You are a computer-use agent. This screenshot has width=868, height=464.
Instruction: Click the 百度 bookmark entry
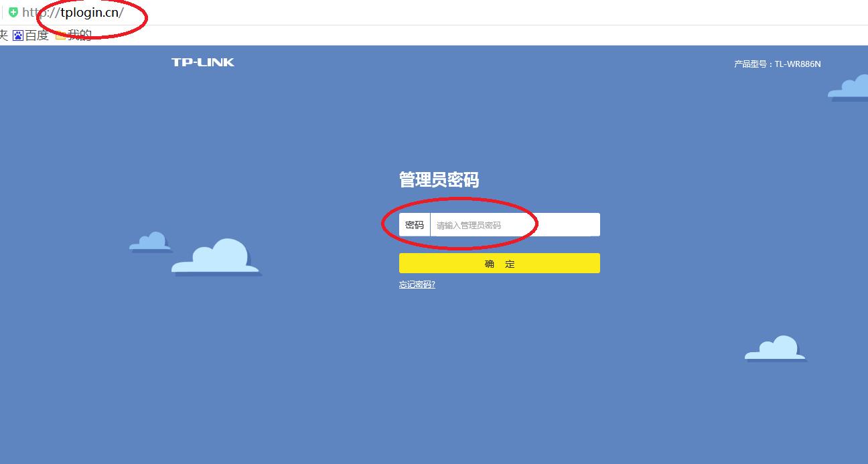38,35
